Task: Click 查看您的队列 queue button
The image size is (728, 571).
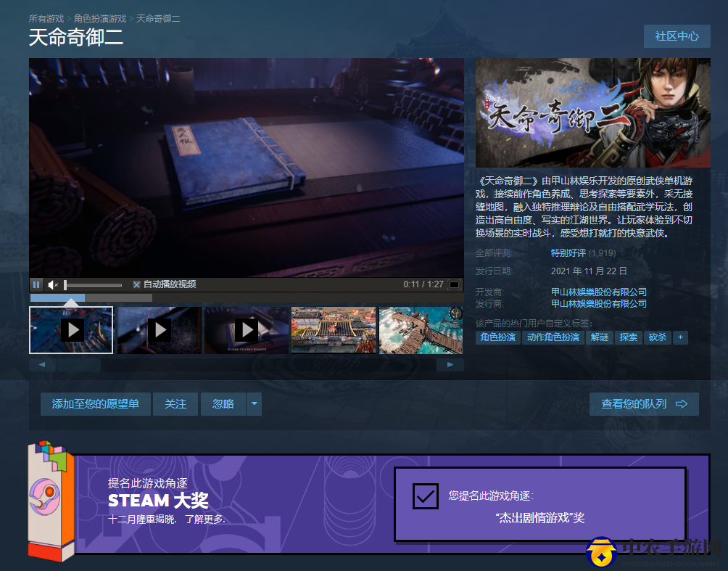Action: pyautogui.click(x=644, y=404)
